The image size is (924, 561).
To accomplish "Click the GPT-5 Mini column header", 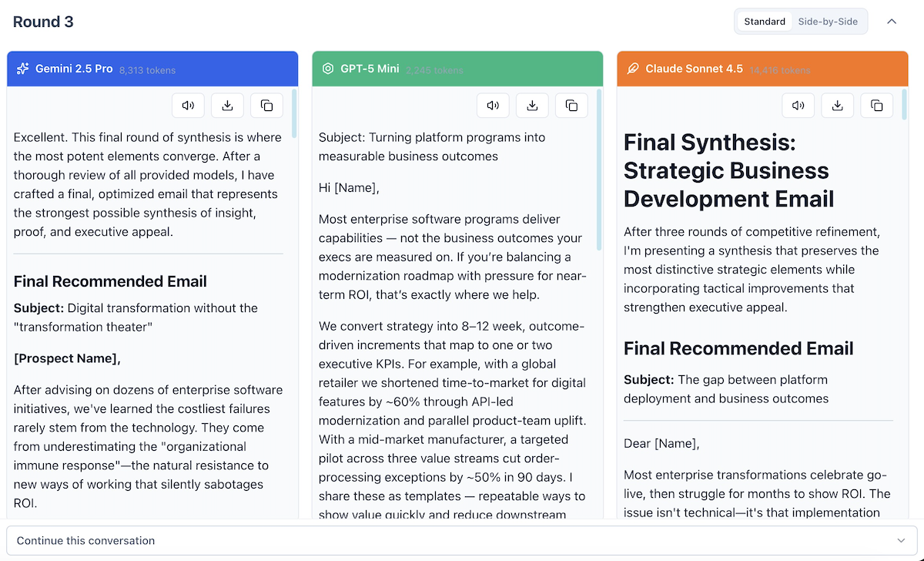I will pyautogui.click(x=457, y=69).
